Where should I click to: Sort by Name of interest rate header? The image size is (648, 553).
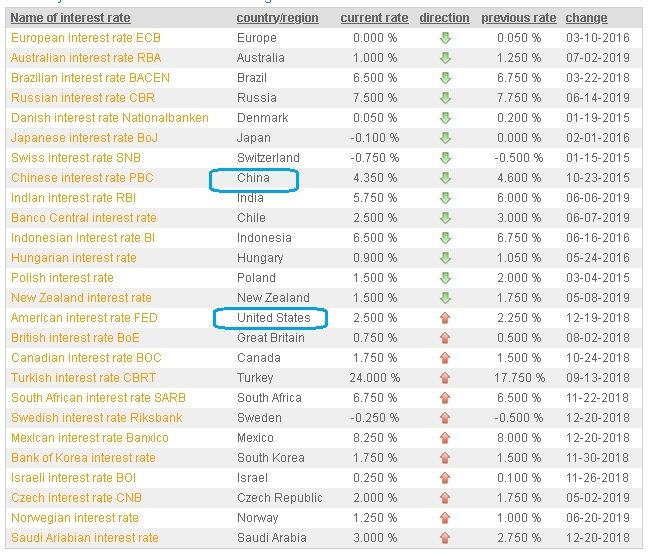pyautogui.click(x=70, y=18)
